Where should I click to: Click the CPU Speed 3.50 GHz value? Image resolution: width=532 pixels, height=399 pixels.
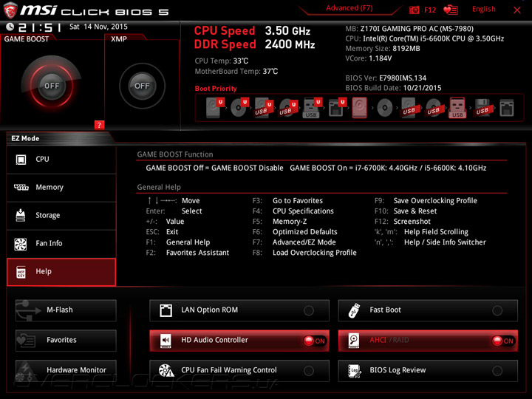point(287,31)
